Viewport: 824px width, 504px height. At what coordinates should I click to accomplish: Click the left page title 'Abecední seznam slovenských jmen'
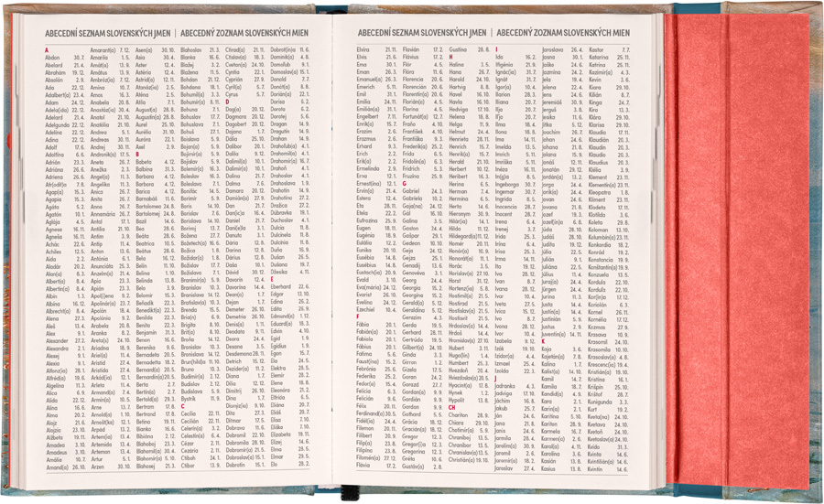(x=107, y=32)
